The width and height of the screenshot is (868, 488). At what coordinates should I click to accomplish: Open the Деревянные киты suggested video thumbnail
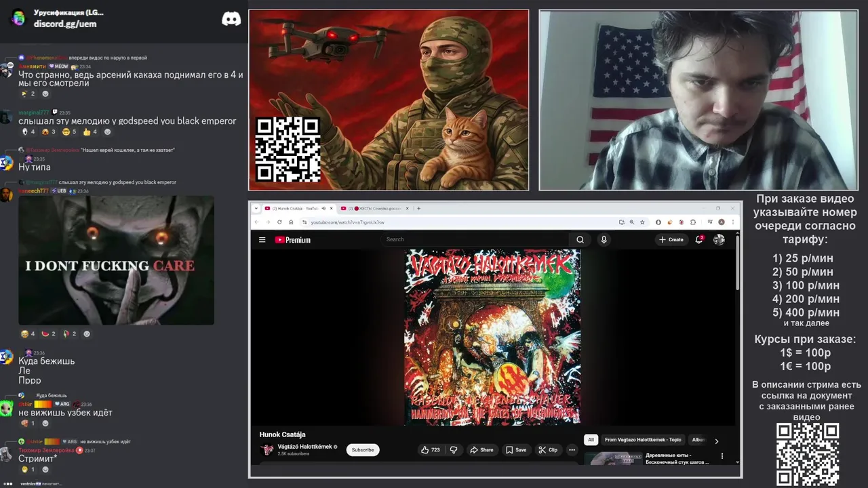point(613,458)
